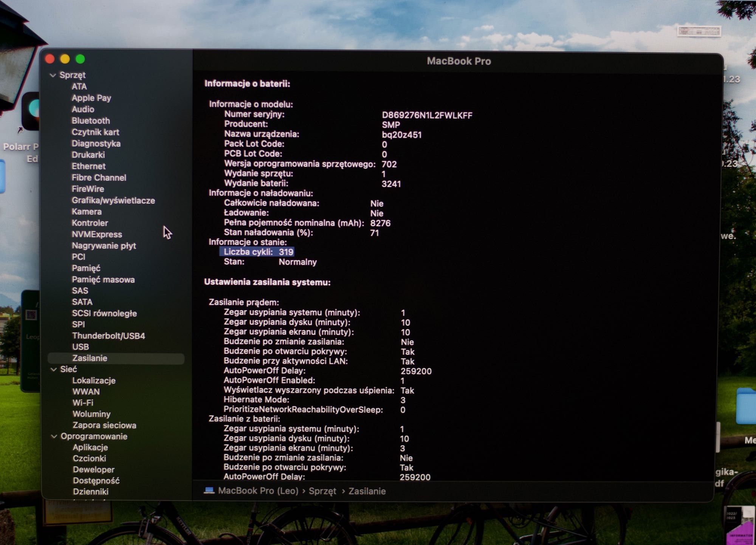Open Lokalizacje under Sieć
The width and height of the screenshot is (756, 545).
pos(94,381)
